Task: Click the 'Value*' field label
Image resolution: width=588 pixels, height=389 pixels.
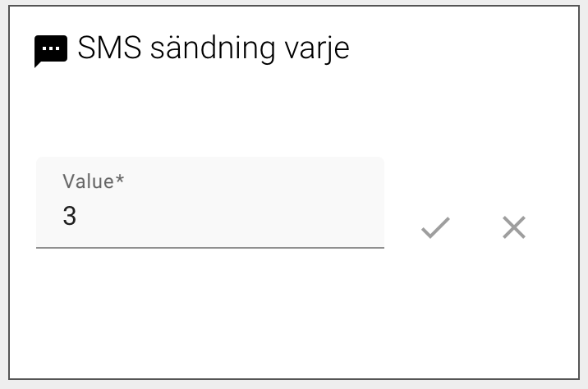Action: point(93,181)
